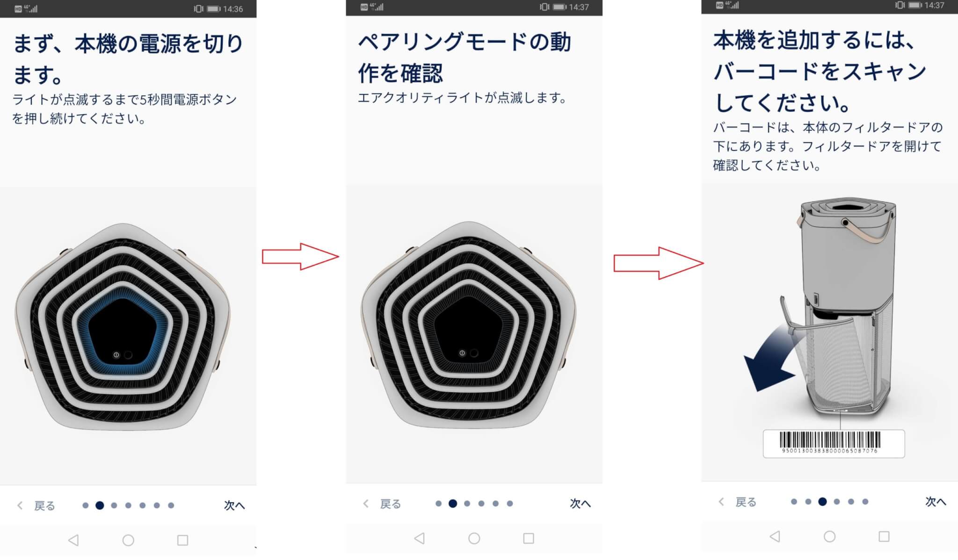Tap Android home circle on second phone
The height and width of the screenshot is (560, 958).
474,538
